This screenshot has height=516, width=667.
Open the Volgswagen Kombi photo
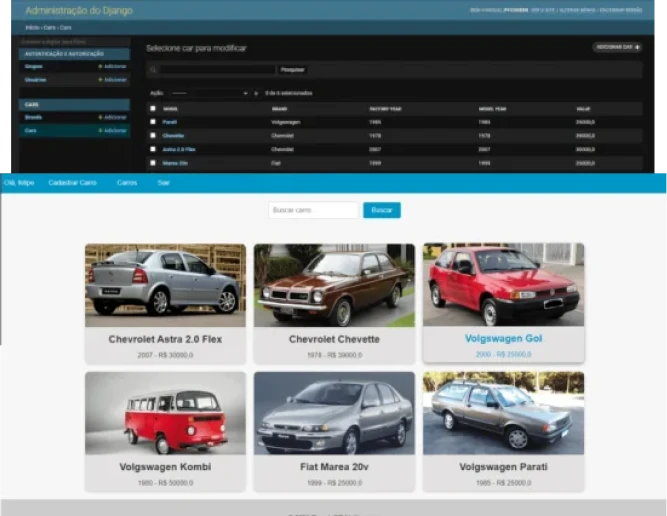tap(165, 413)
